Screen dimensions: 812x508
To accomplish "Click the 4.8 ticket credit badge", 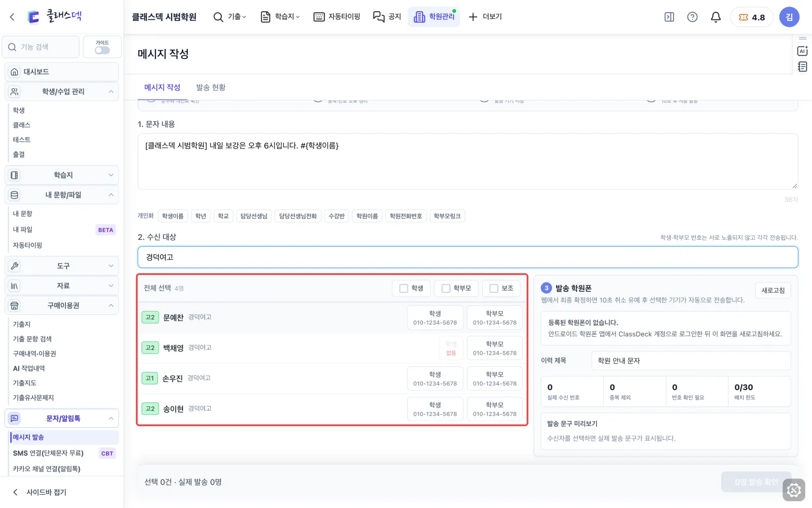I will click(x=752, y=17).
